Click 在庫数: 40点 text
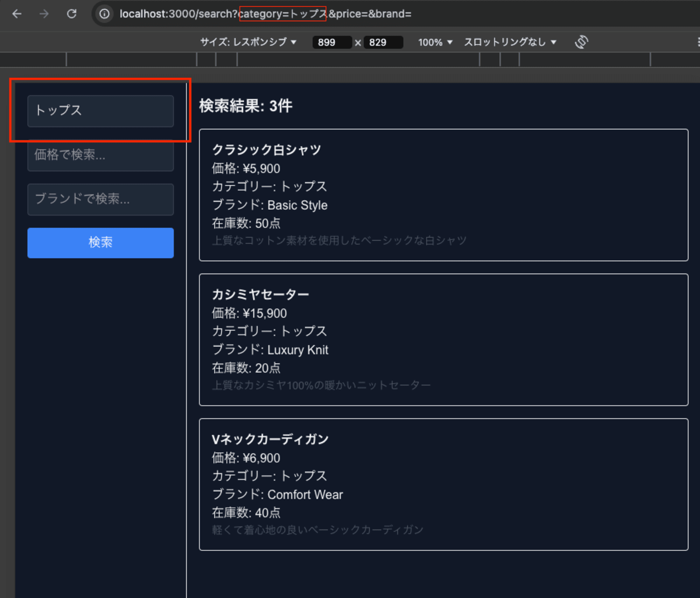 point(246,513)
